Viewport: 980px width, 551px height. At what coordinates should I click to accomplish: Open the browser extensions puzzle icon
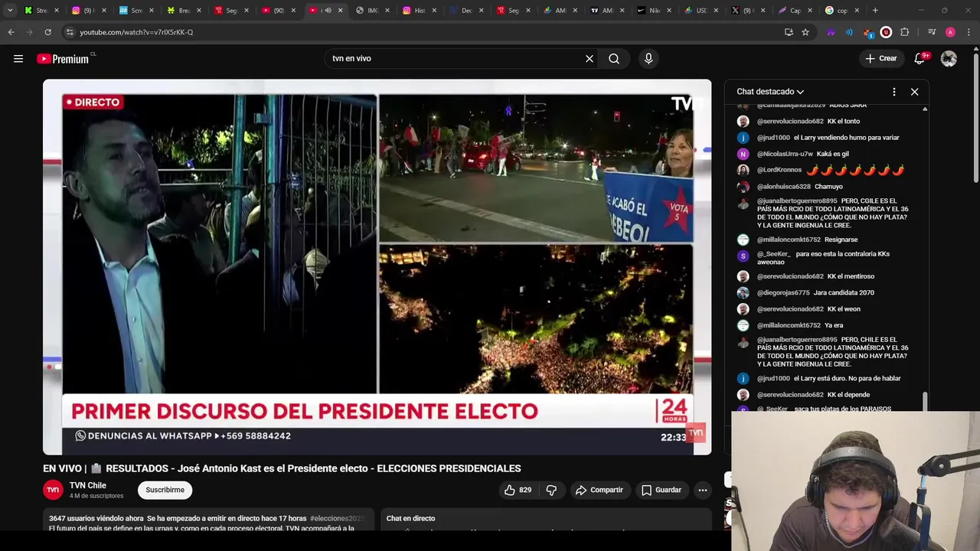(x=904, y=32)
